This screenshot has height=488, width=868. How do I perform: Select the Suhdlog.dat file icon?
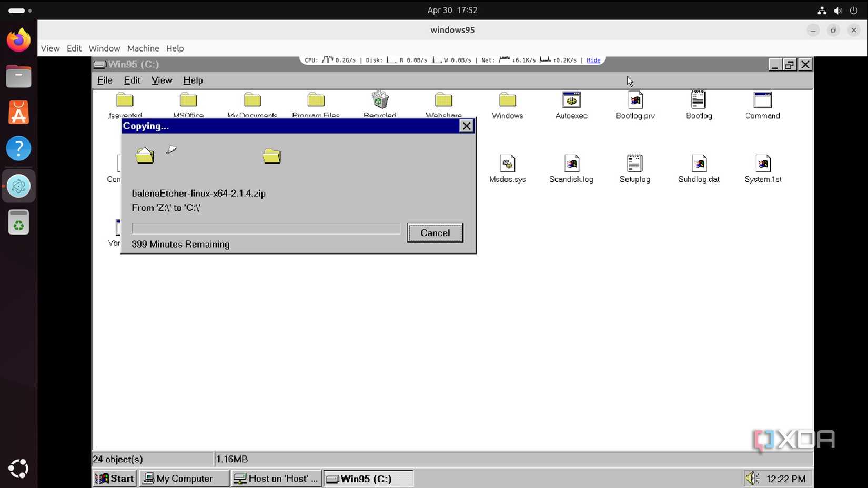tap(699, 164)
